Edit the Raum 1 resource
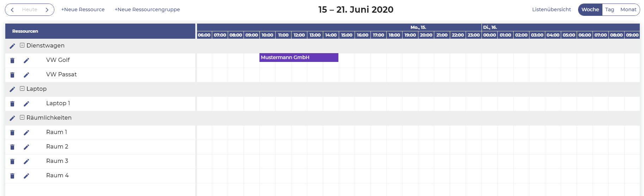Image resolution: width=644 pixels, height=196 pixels. coord(26,133)
